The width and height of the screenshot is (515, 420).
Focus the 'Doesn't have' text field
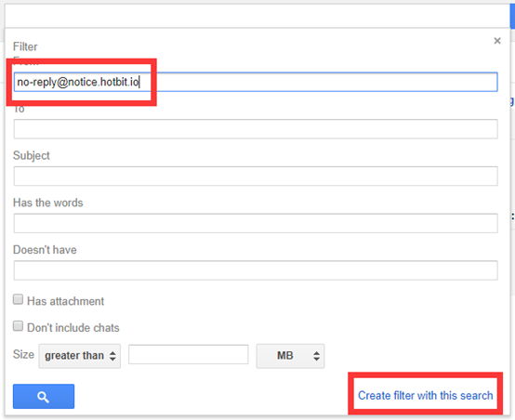tap(256, 270)
